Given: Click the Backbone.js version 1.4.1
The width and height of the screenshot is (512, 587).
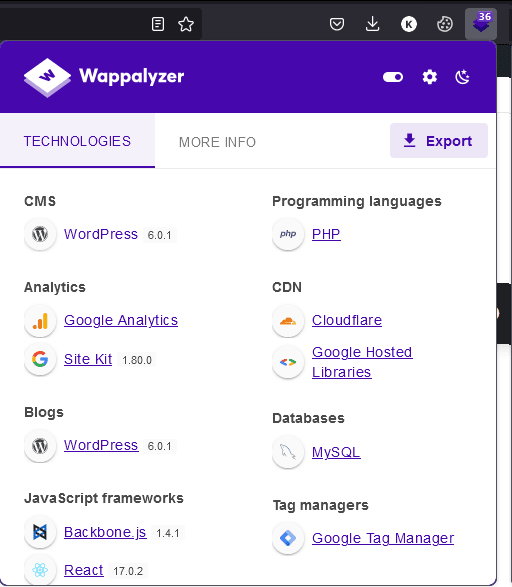Looking at the screenshot, I should [x=168, y=533].
